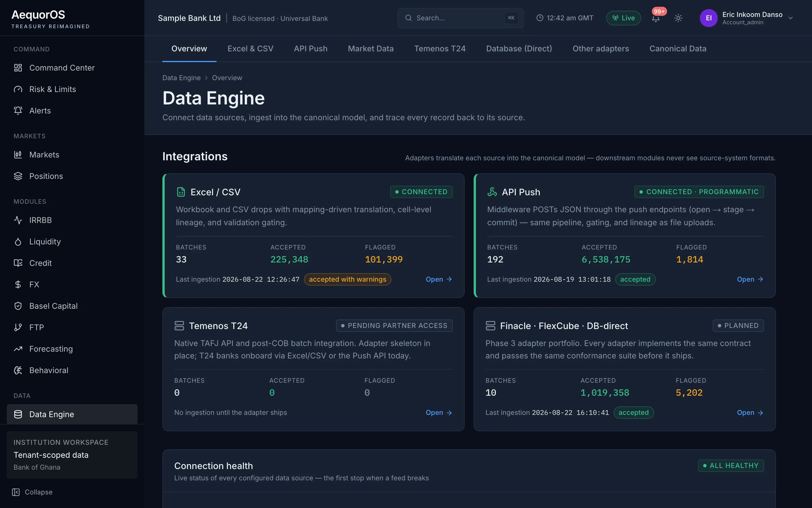The width and height of the screenshot is (812, 508).
Task: Open FTP branch module
Action: [x=72, y=327]
